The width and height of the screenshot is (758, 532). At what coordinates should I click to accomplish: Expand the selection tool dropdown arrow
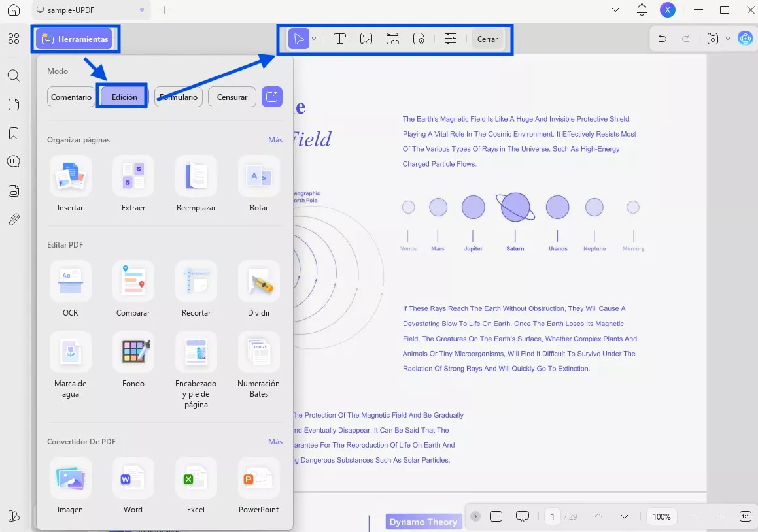click(x=314, y=39)
